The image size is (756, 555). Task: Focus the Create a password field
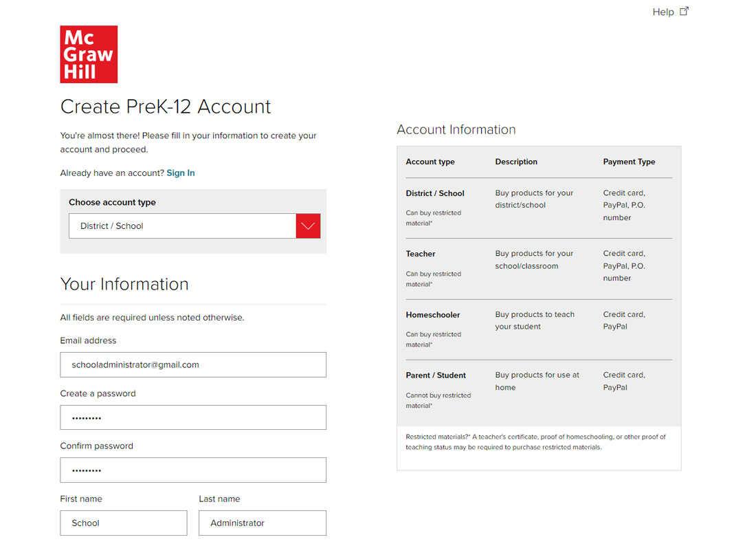tap(193, 417)
